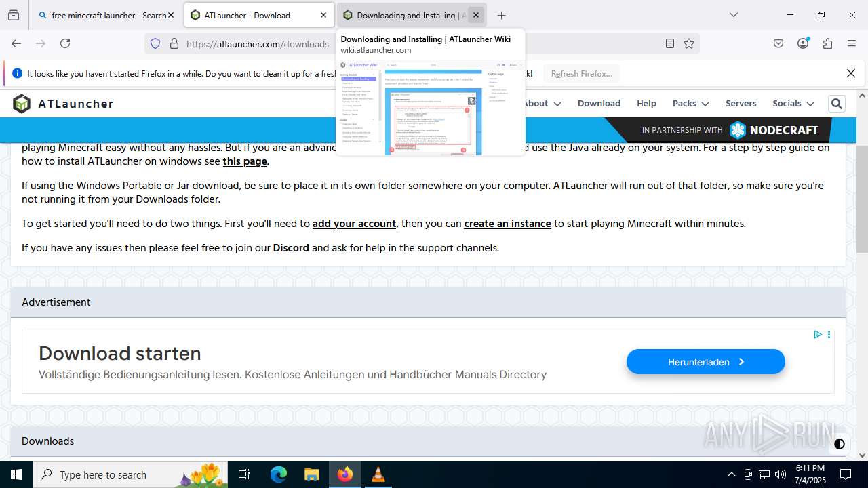Close the free minecraft launcher search tab
Viewport: 868px width, 488px height.
click(170, 15)
